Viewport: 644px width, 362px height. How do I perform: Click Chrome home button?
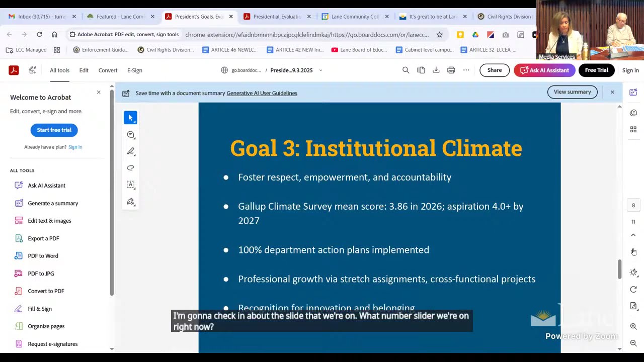point(54,35)
